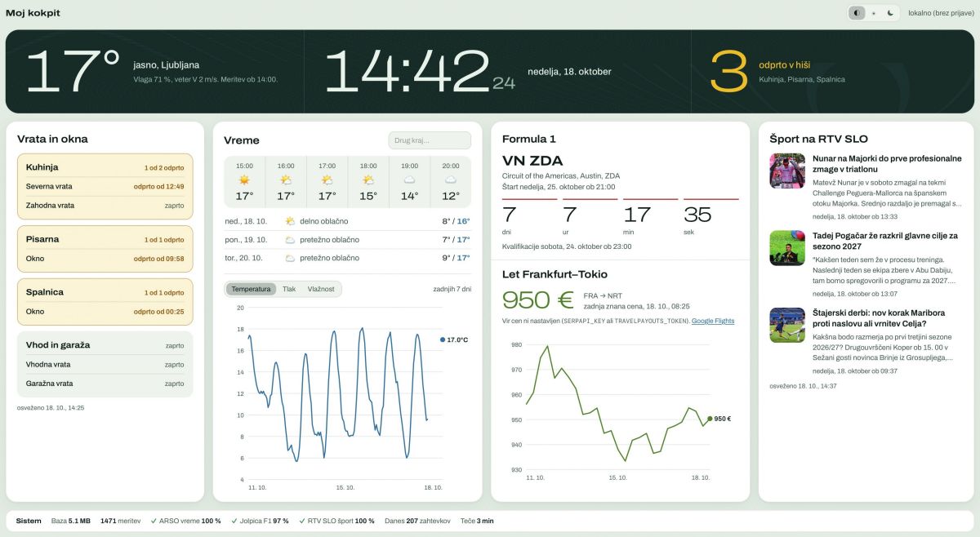Image resolution: width=980 pixels, height=537 pixels.
Task: Switch to dark theme moon icon
Action: (890, 13)
